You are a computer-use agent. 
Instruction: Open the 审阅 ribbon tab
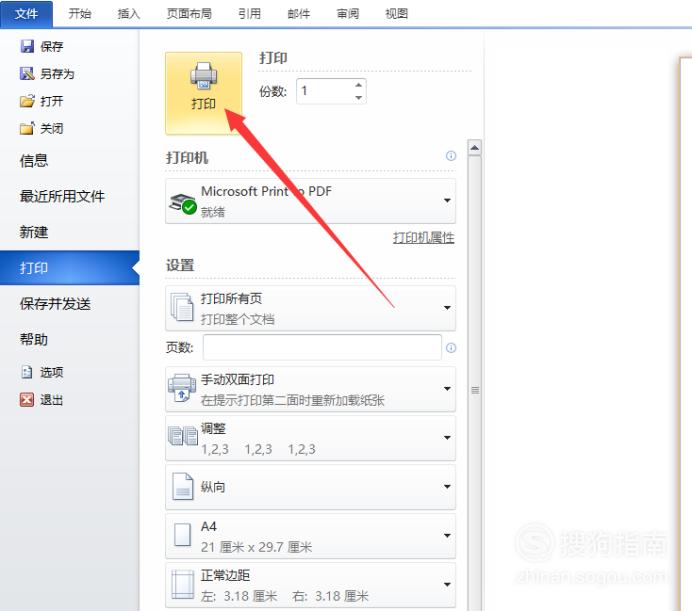(348, 14)
